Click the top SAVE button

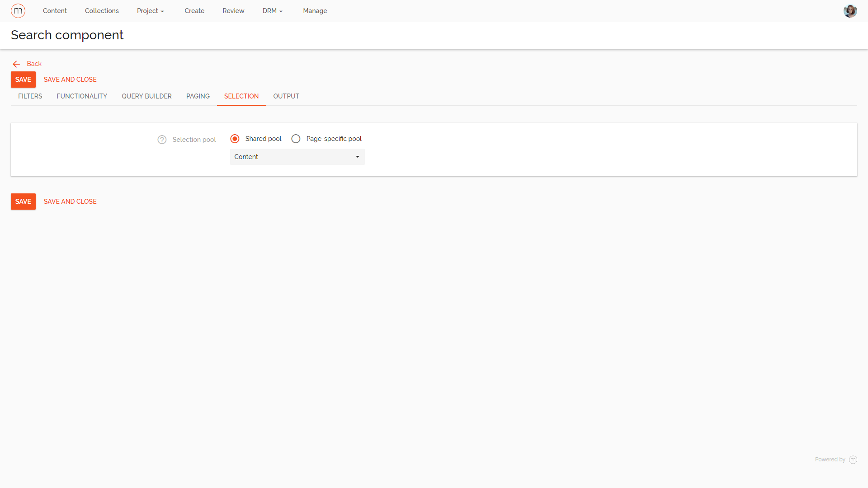(23, 80)
